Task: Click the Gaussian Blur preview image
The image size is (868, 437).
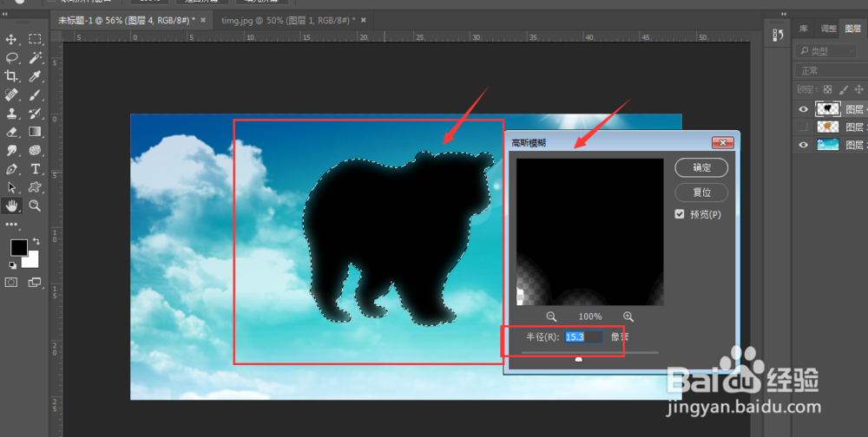Action: coord(589,232)
